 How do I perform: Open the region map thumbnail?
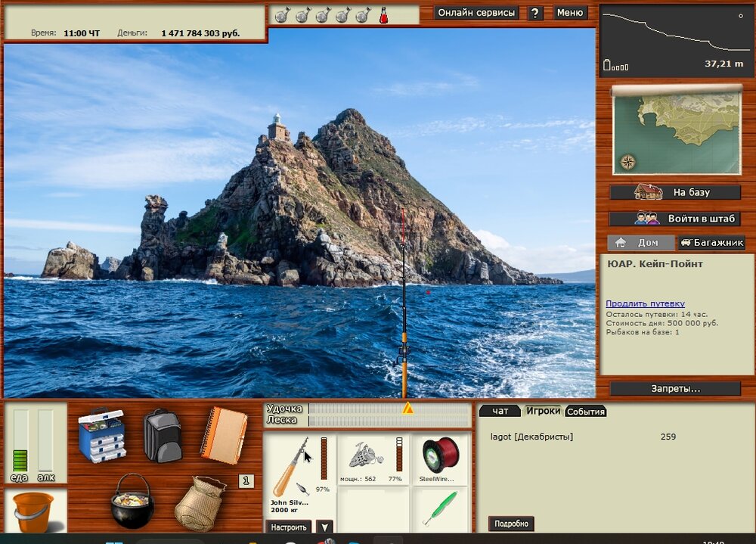pos(677,131)
